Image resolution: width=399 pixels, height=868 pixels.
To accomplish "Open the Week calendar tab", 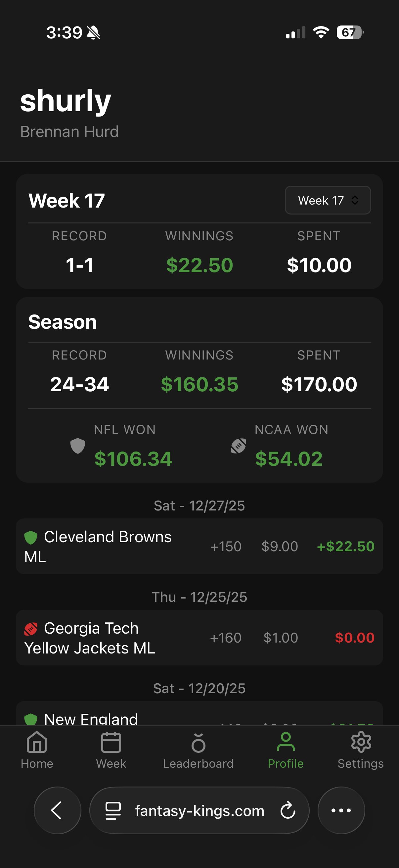I will pyautogui.click(x=111, y=743).
